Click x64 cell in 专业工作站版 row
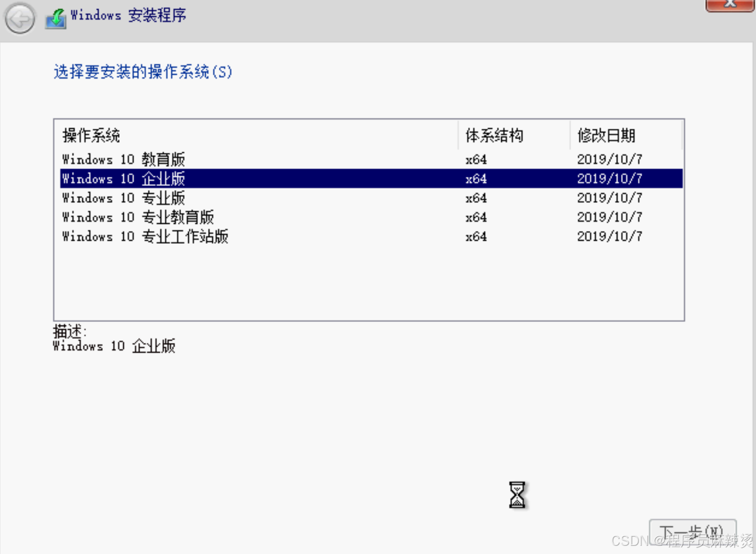The image size is (756, 554). point(476,237)
